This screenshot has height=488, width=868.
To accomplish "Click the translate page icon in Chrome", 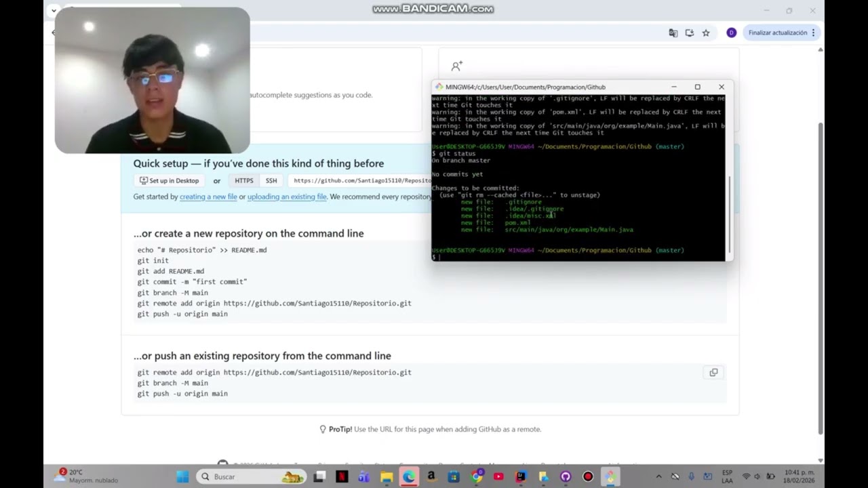I will click(673, 33).
